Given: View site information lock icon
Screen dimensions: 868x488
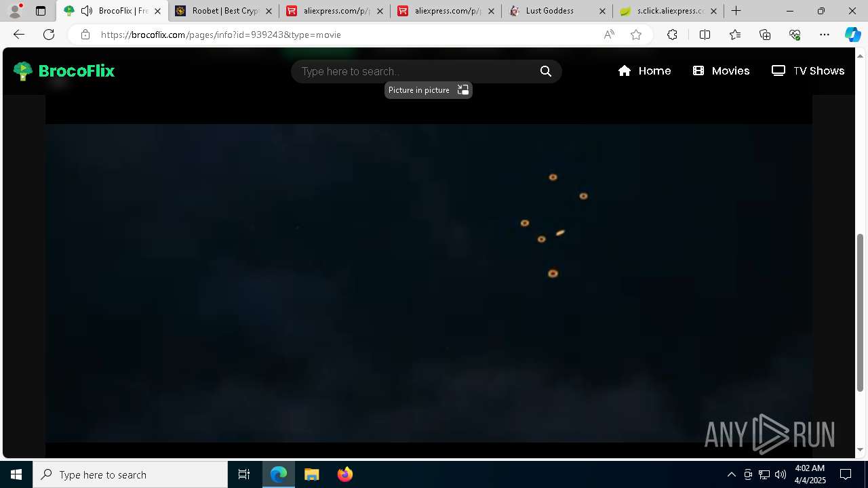Looking at the screenshot, I should point(85,35).
